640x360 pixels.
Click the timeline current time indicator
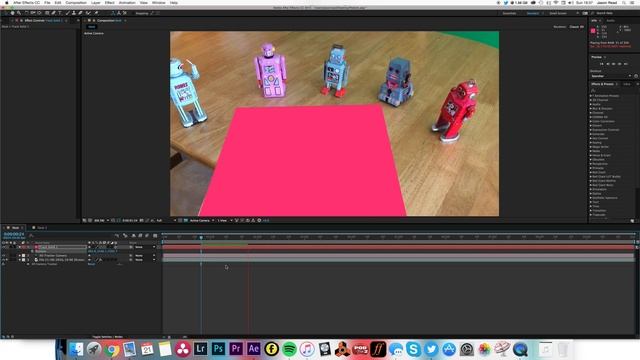pos(201,237)
